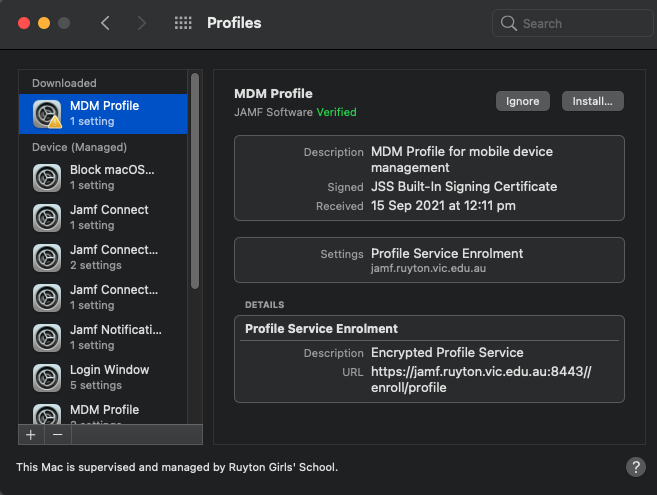Remove profile with minus button
Image resolution: width=657 pixels, height=495 pixels.
[x=58, y=435]
